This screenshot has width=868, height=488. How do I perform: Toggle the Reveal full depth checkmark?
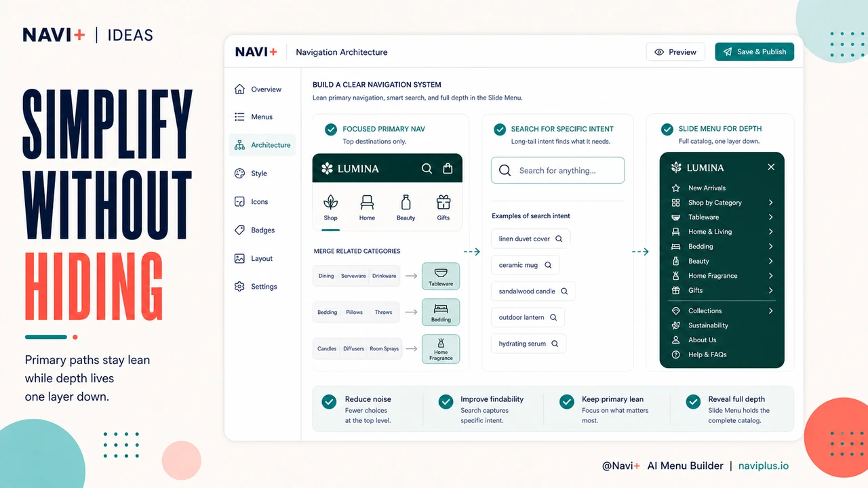click(693, 402)
